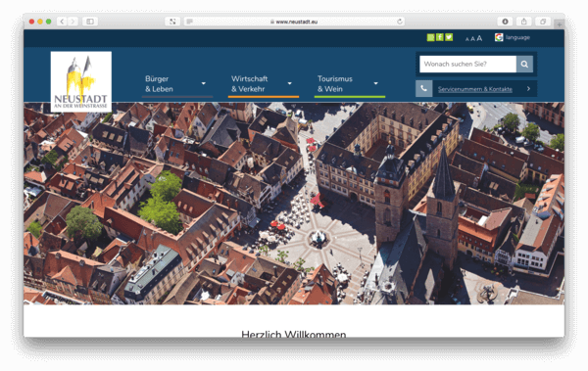
Task: Expand the Wirtschaft & Verkehr dropdown arrow
Action: pos(290,83)
